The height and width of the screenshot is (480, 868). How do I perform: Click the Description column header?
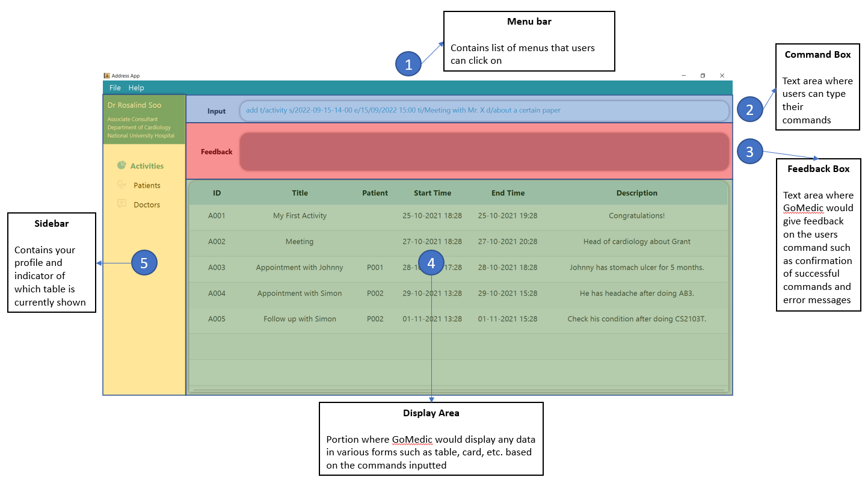coord(636,193)
